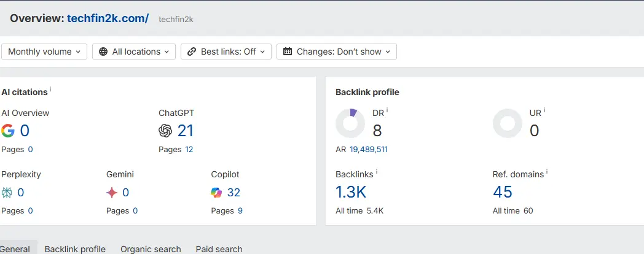Click the UR donut chart
The image size is (644, 254).
click(508, 123)
